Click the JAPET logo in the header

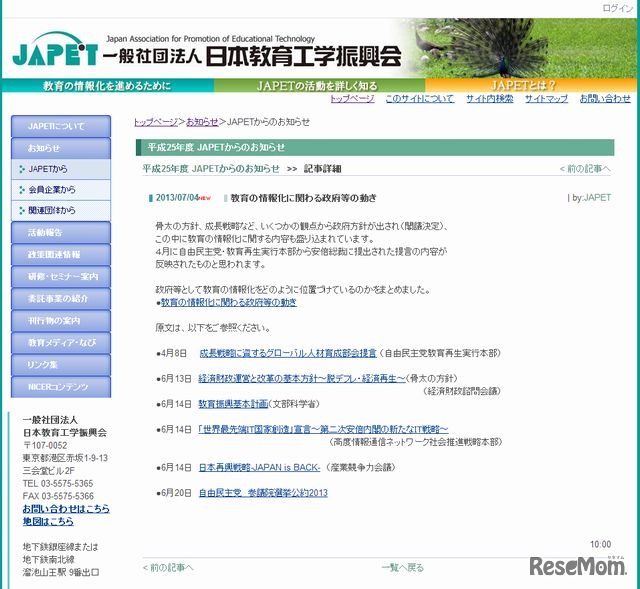[55, 49]
